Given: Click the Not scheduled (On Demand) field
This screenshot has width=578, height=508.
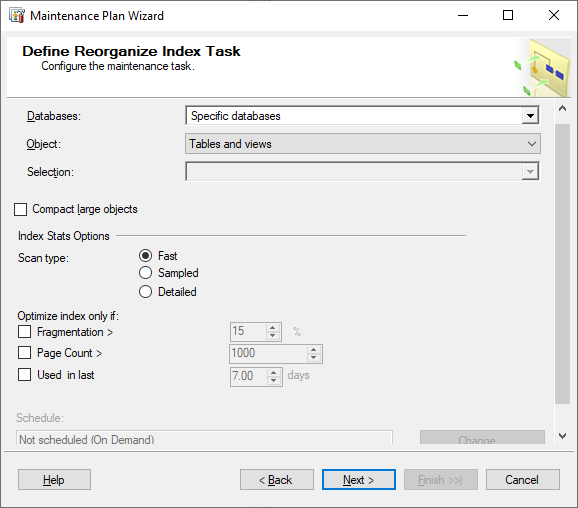Looking at the screenshot, I should pyautogui.click(x=204, y=438).
